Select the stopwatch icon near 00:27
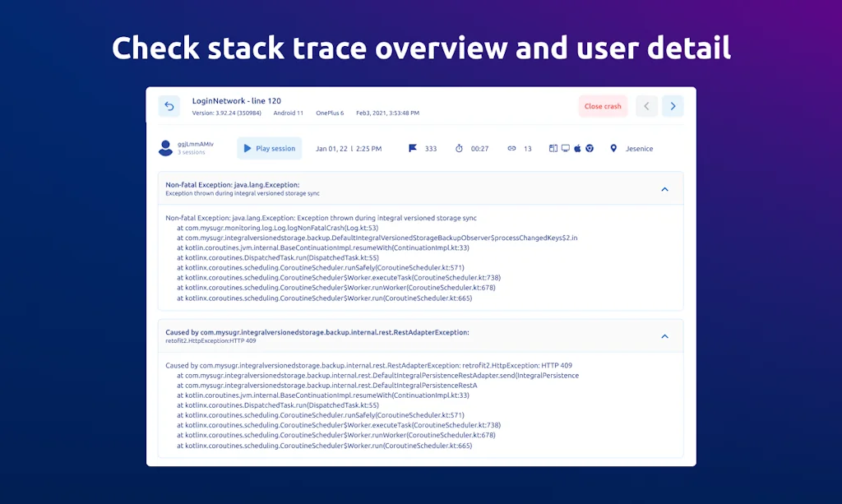Screen dimensions: 842x504 [459, 148]
